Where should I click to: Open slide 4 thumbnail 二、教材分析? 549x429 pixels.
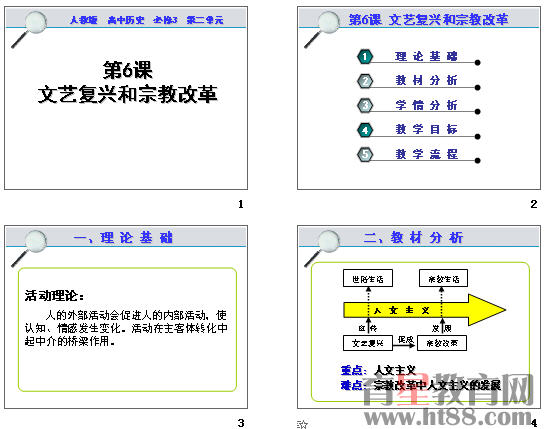pos(419,317)
